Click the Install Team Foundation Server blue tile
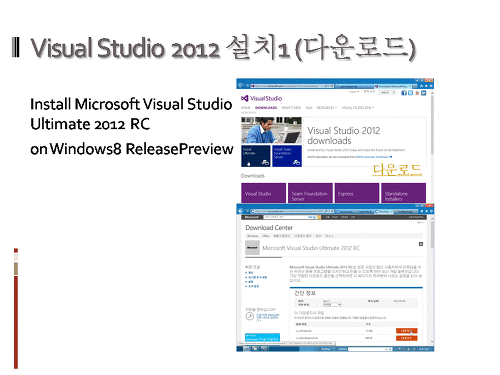500x375 pixels. click(x=287, y=156)
